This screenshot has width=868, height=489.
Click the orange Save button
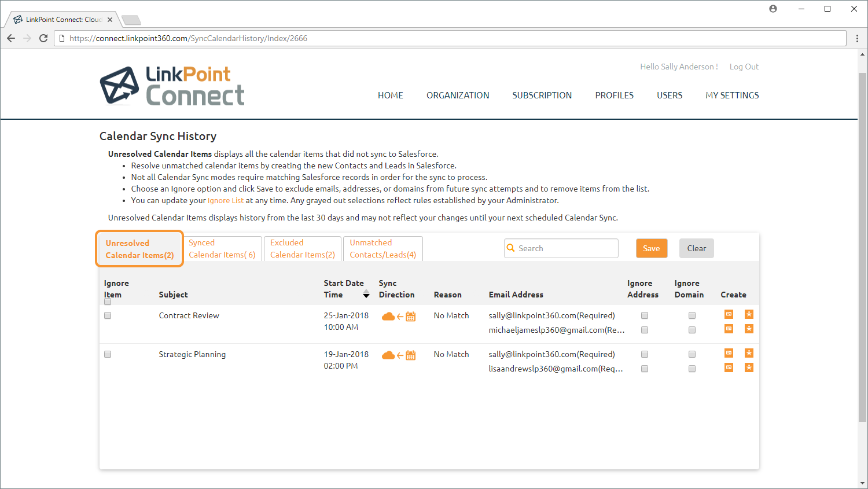point(652,248)
